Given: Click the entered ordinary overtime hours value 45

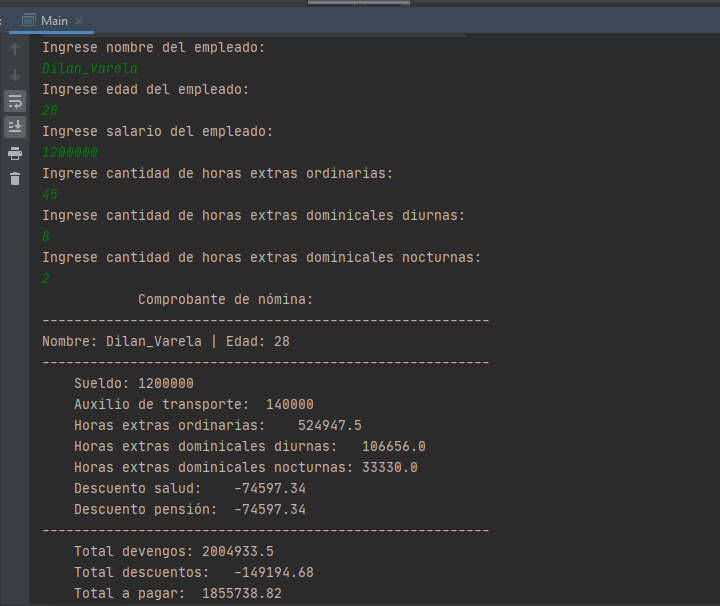Looking at the screenshot, I should (x=50, y=194).
